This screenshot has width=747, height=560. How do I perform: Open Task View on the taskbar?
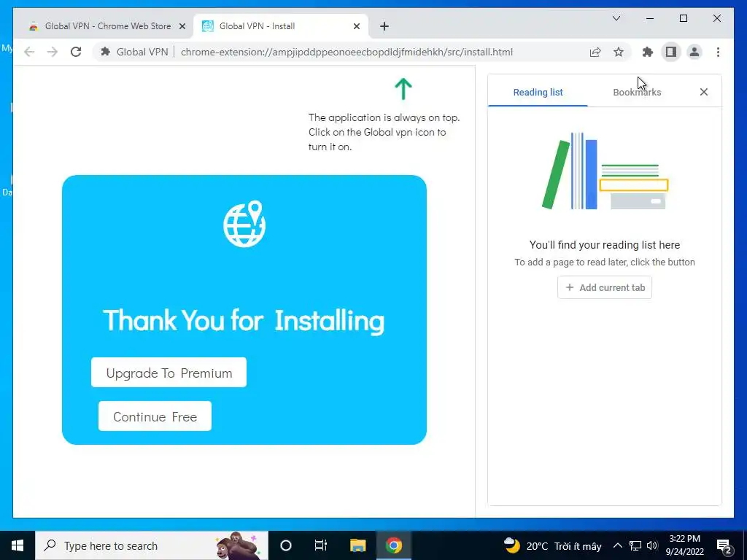[x=321, y=545]
